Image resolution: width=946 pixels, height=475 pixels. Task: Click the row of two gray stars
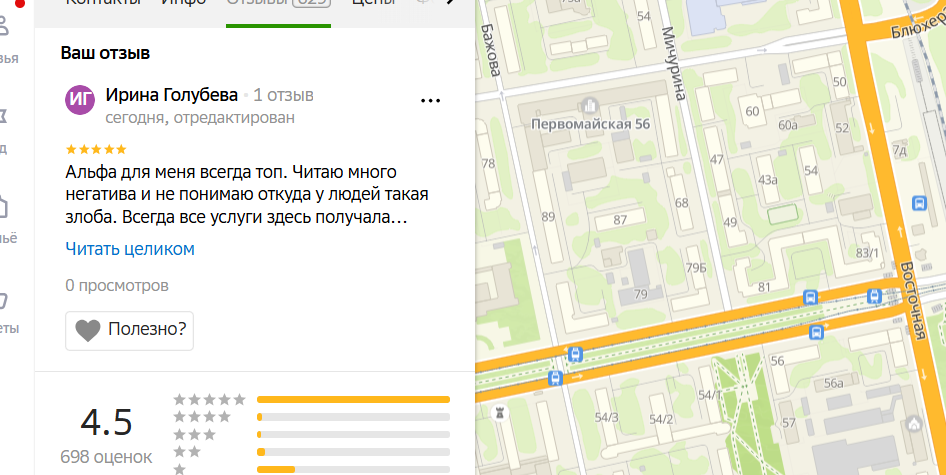pos(187,451)
